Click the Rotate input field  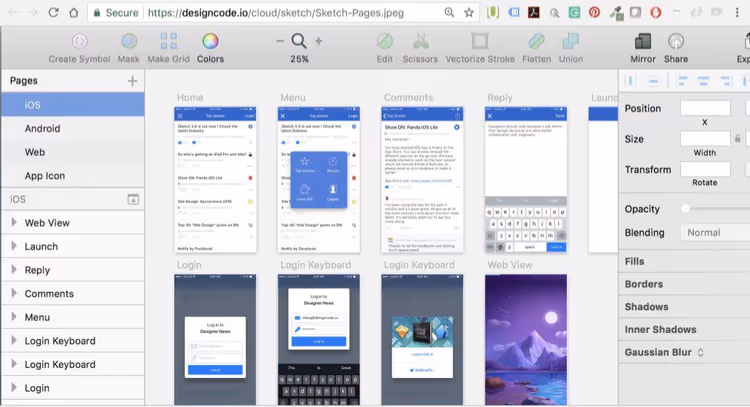pos(706,169)
